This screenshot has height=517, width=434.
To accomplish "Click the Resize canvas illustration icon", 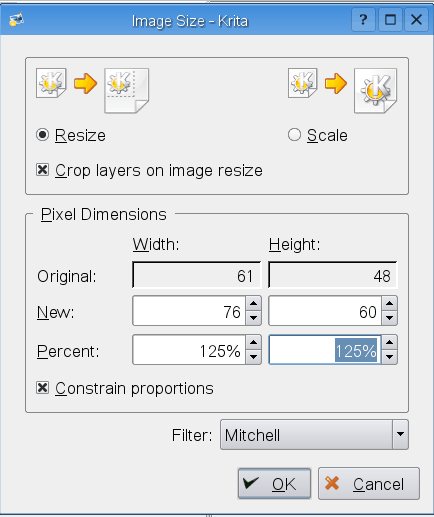I will pos(127,91).
